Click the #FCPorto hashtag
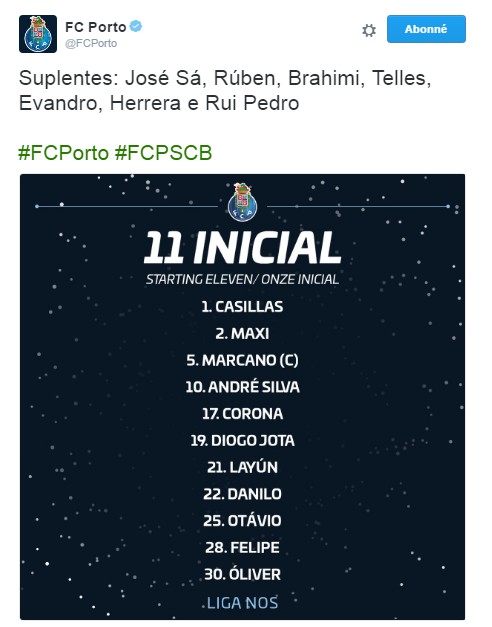The height and width of the screenshot is (627, 492). (x=63, y=153)
